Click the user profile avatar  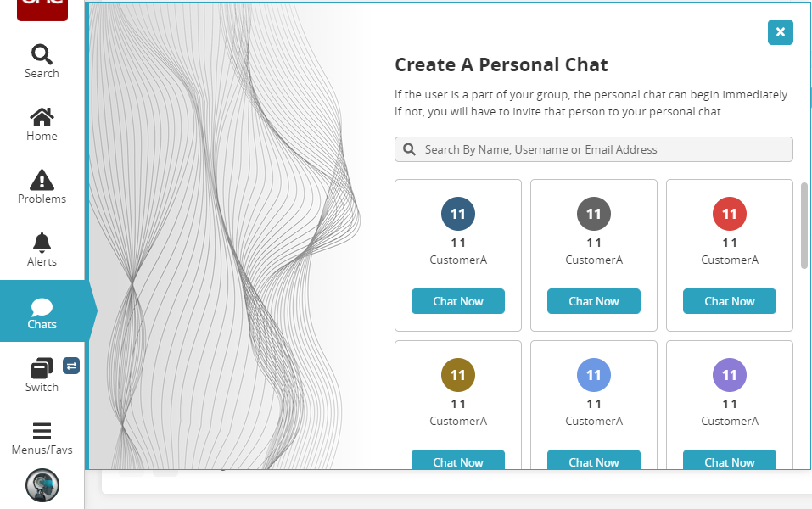pos(42,484)
